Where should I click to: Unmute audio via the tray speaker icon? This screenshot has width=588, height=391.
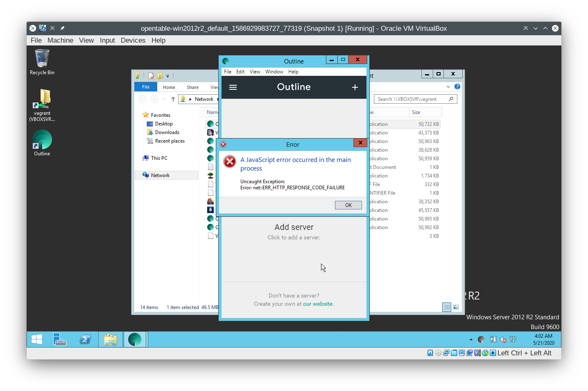click(503, 339)
